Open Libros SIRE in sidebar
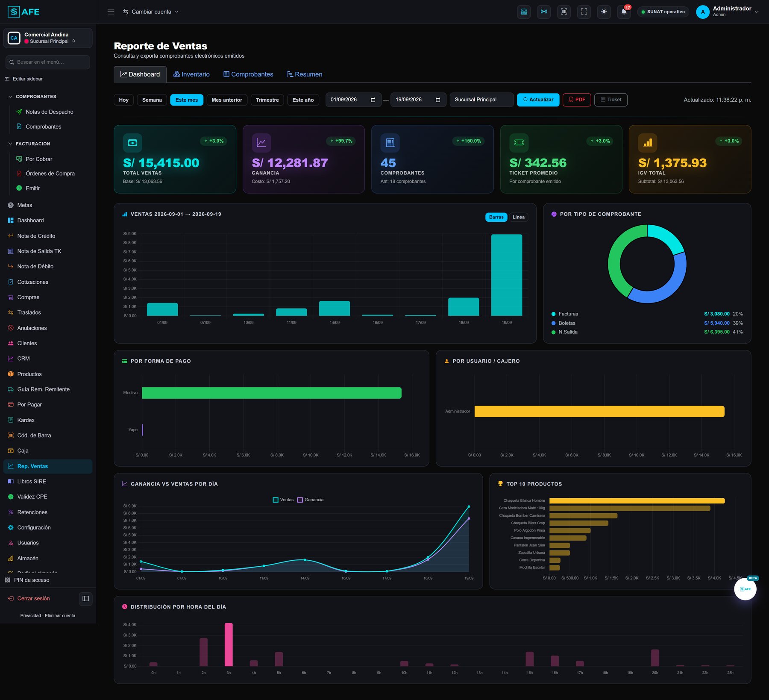Viewport: 769px width, 700px height. pyautogui.click(x=48, y=481)
